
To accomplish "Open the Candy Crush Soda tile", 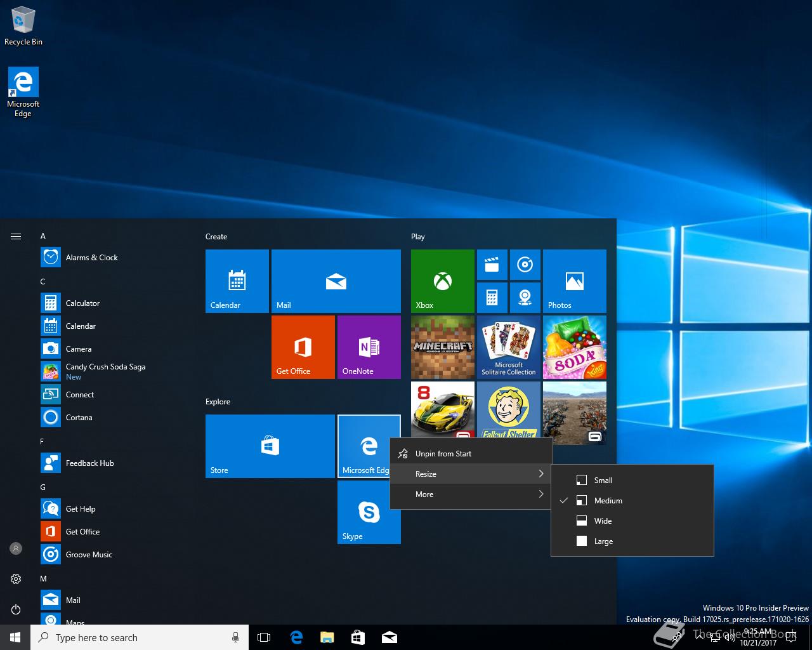I will tap(575, 347).
